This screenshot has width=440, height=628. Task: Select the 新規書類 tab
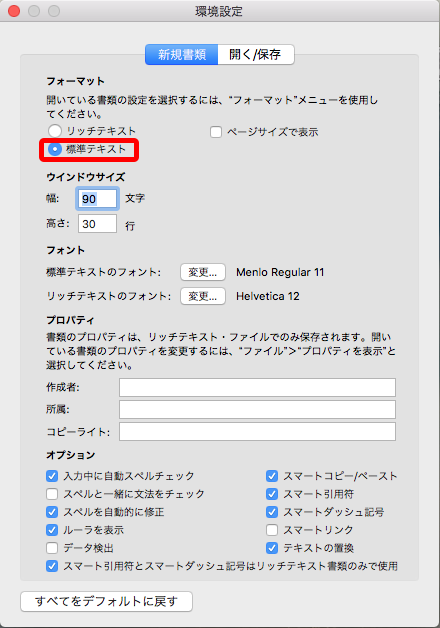click(x=182, y=54)
